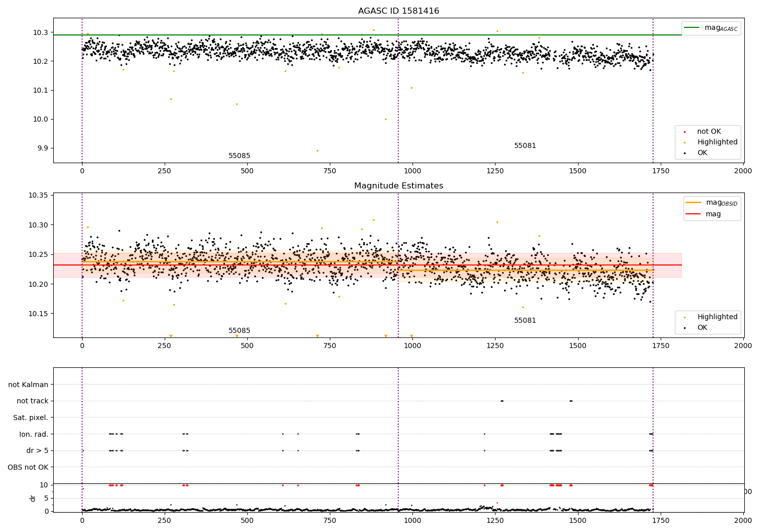Click the 'not track' data marker near 1475
This screenshot has width=760, height=532.
[571, 401]
